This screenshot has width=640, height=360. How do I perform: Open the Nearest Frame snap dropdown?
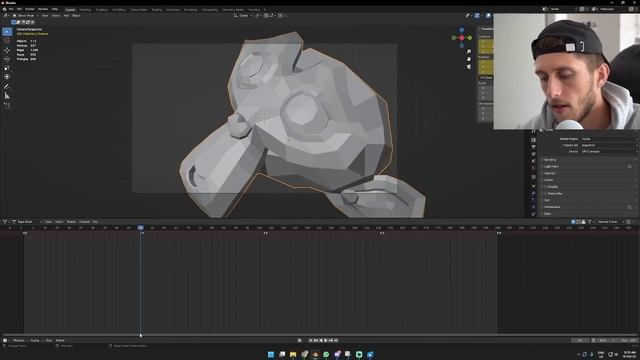609,222
